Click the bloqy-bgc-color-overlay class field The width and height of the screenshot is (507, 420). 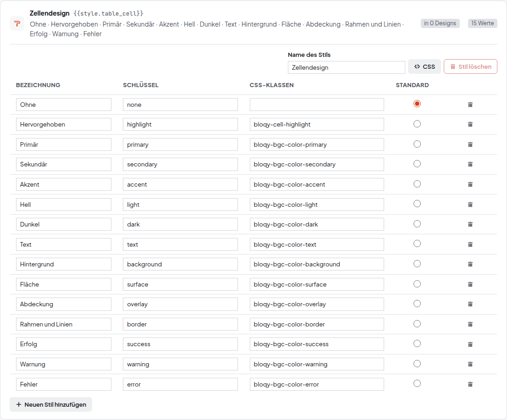(x=317, y=304)
